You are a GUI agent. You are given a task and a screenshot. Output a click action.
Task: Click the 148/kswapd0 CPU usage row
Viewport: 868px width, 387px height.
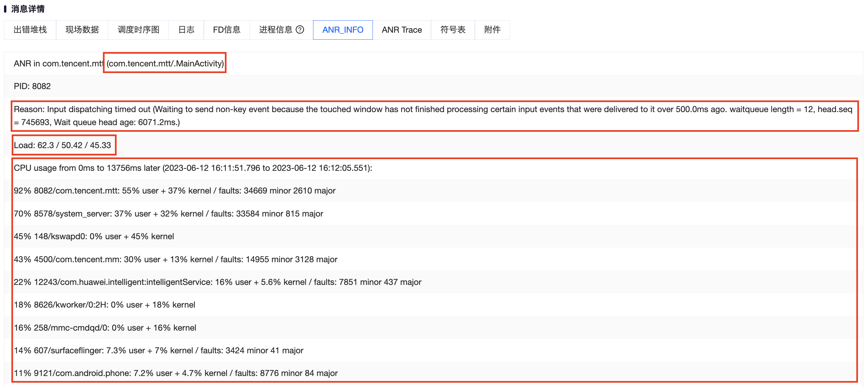click(94, 237)
